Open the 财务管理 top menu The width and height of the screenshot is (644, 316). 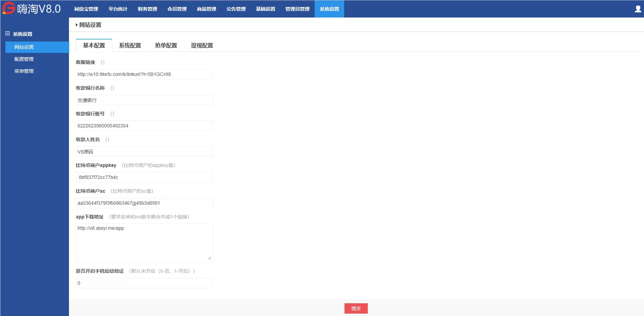[x=148, y=9]
